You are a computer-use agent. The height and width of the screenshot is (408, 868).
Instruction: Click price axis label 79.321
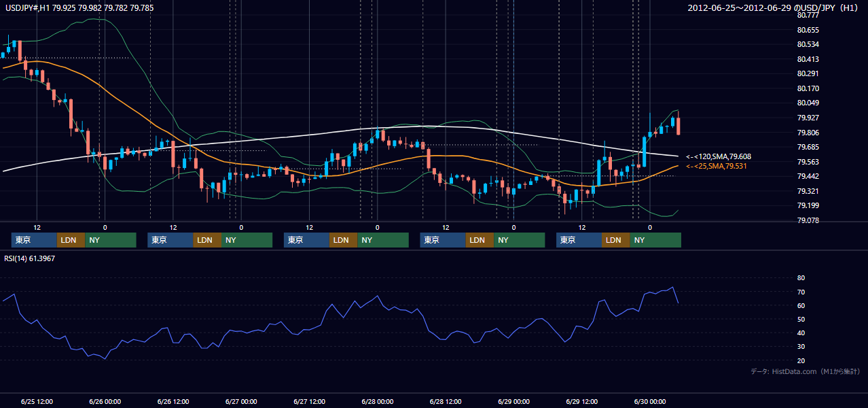[808, 191]
